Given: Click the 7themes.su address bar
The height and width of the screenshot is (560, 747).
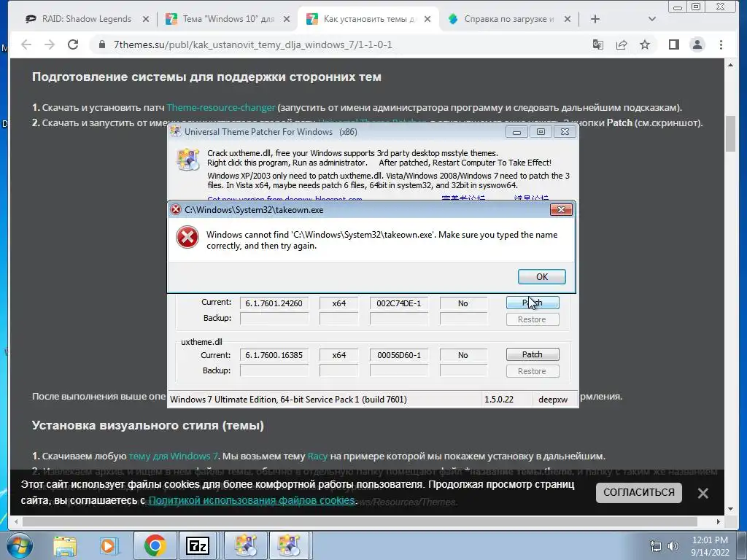Looking at the screenshot, I should point(252,44).
